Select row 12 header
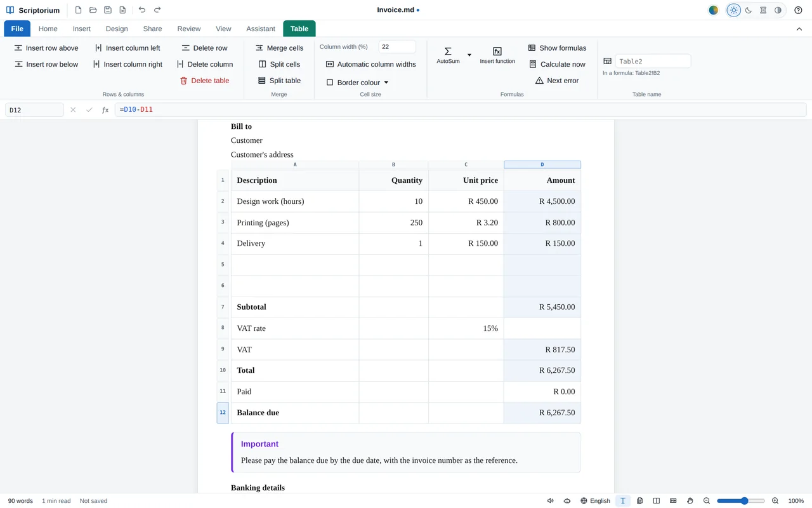The height and width of the screenshot is (508, 812). [x=223, y=413]
